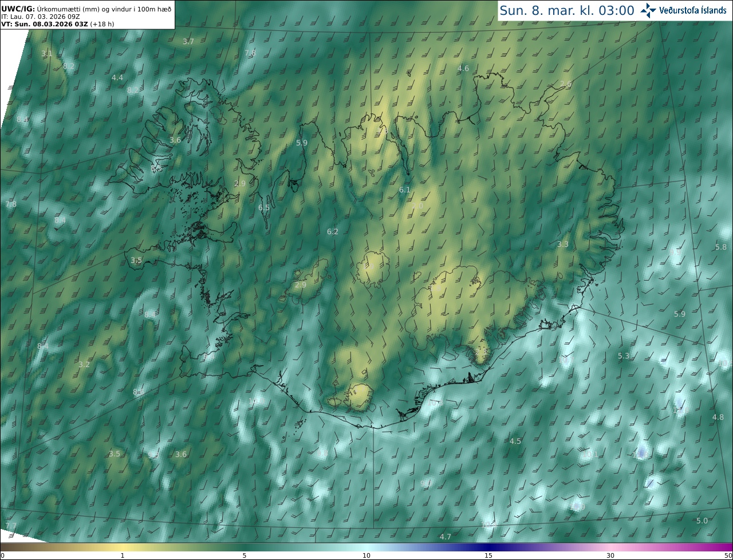Click the 4.6 value on the map
The width and height of the screenshot is (733, 560).
(463, 68)
